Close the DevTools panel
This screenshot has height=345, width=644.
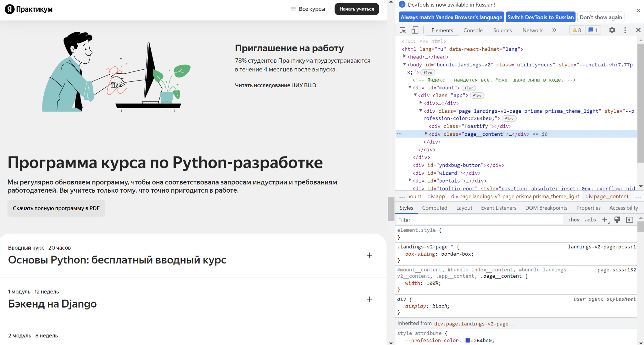(x=638, y=30)
